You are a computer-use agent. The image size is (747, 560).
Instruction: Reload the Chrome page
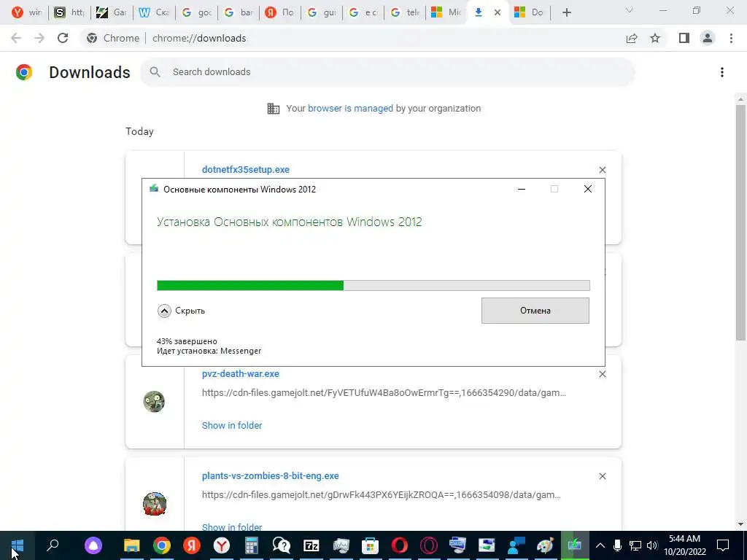coord(63,38)
